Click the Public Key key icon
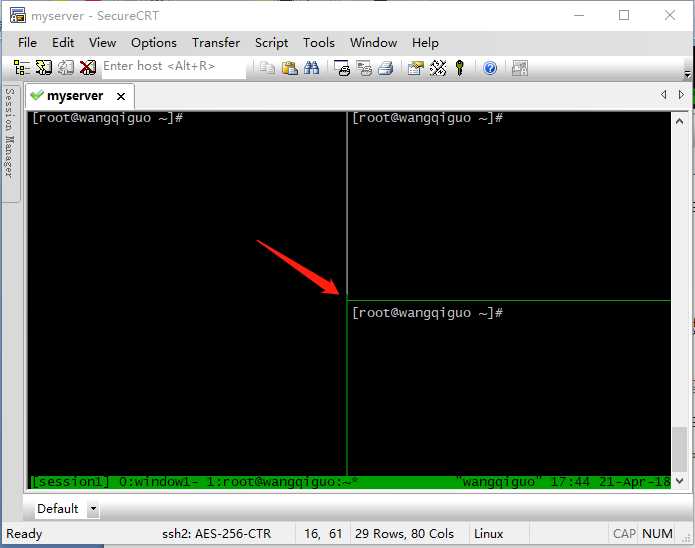Viewport: 695px width, 548px height. (460, 68)
